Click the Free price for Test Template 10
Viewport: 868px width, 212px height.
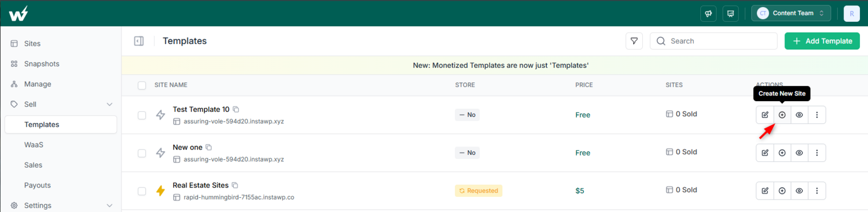[x=583, y=115]
